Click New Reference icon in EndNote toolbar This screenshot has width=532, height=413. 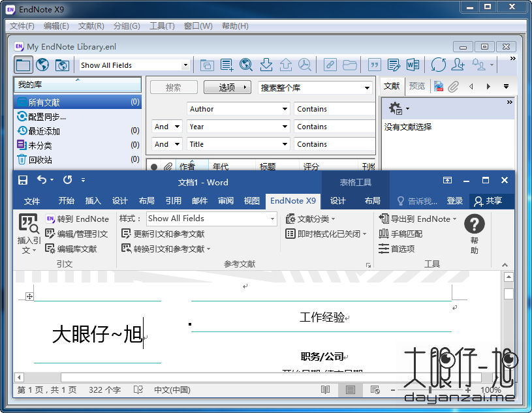click(227, 65)
